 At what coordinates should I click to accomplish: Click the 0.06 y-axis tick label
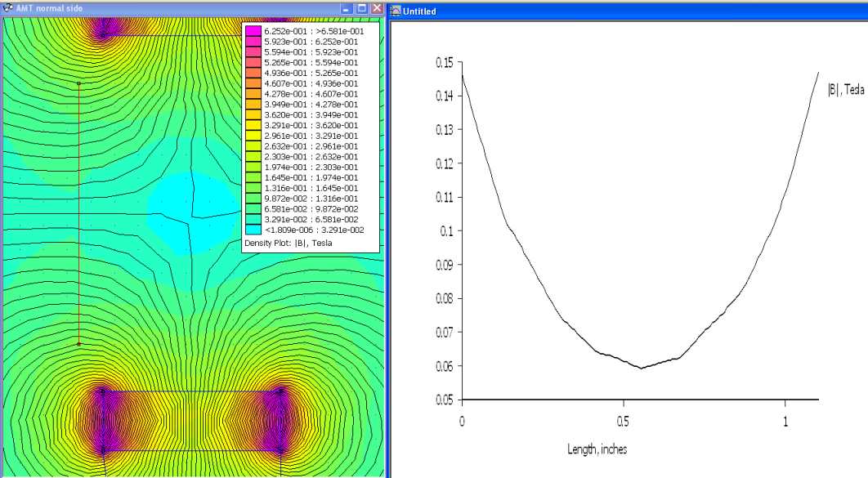pos(445,366)
